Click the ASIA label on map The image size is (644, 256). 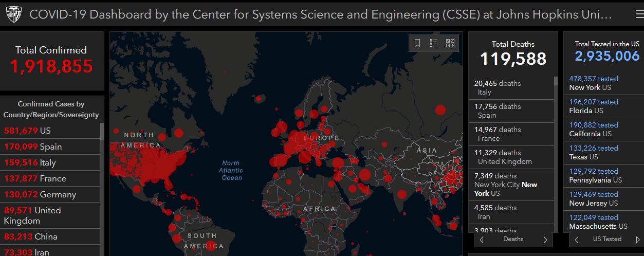(x=427, y=150)
